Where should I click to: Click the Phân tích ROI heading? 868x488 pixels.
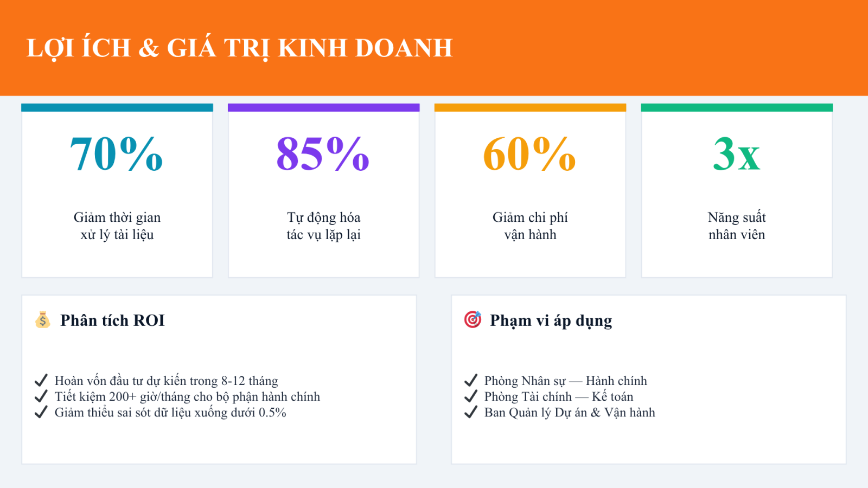pyautogui.click(x=112, y=320)
